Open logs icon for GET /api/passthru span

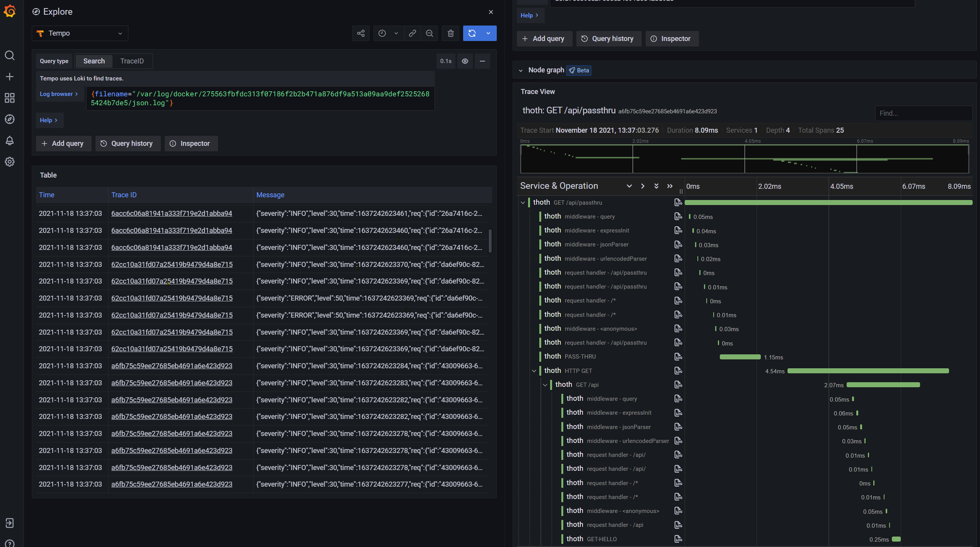pos(678,202)
